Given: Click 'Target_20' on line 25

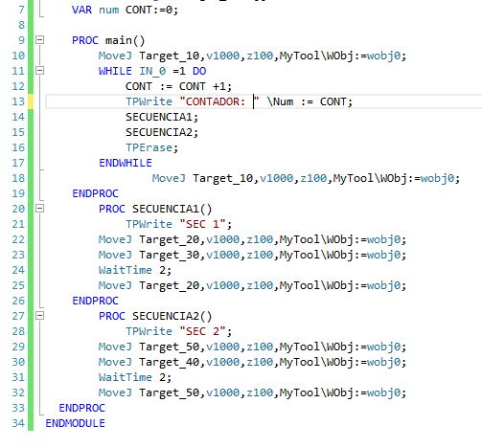Looking at the screenshot, I should tap(170, 285).
